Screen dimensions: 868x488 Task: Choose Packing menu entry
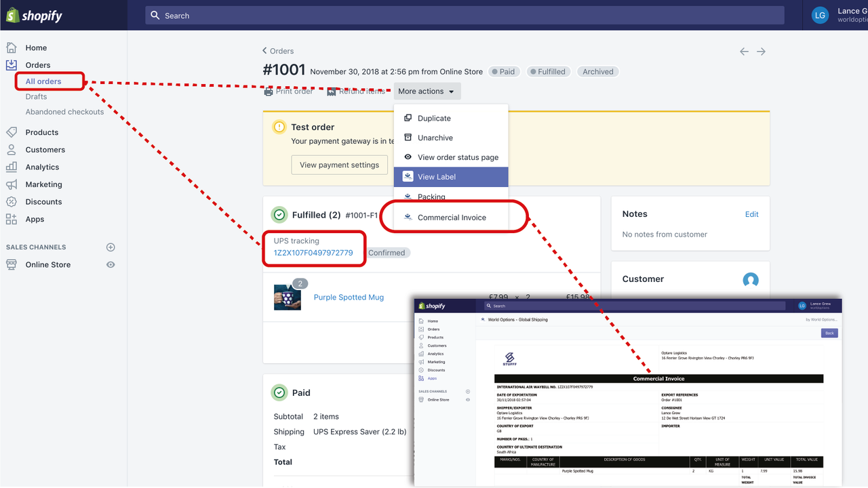[x=451, y=197]
